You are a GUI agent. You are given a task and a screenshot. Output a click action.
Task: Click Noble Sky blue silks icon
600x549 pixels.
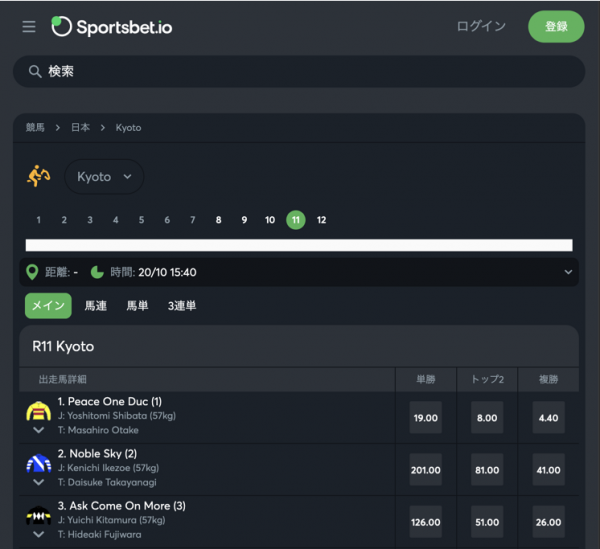click(39, 463)
